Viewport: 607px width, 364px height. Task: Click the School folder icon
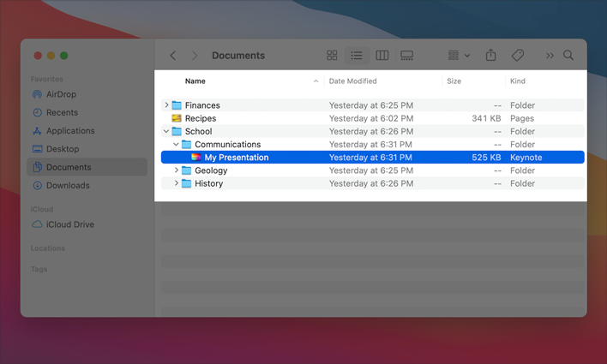177,132
